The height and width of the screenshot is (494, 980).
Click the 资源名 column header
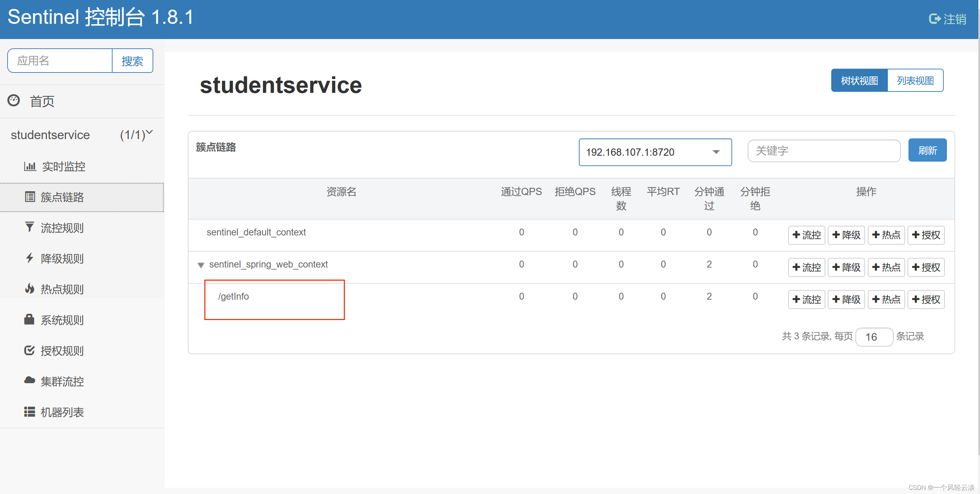[341, 192]
